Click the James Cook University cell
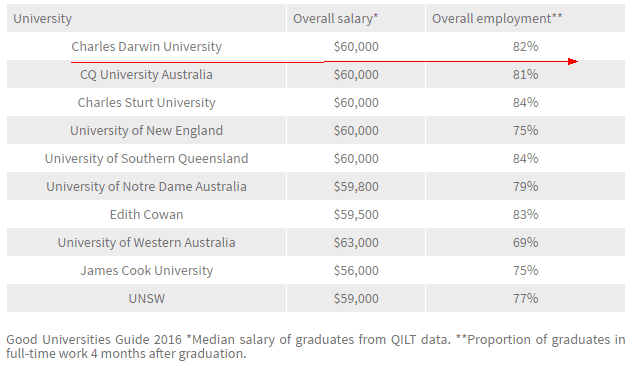This screenshot has width=635, height=375. [x=146, y=270]
